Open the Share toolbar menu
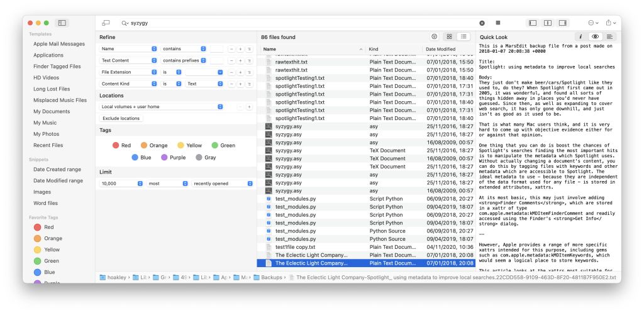 [x=611, y=23]
